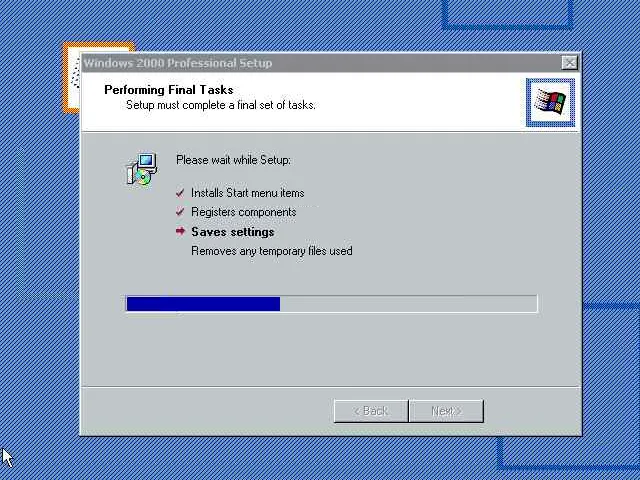Click the empty portion of the progress bar
Viewport: 640px width, 480px height.
408,304
